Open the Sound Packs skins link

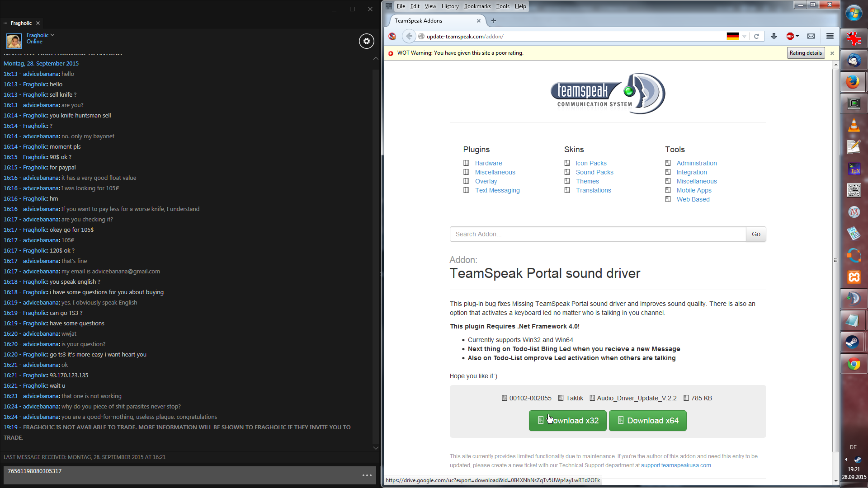click(x=594, y=172)
